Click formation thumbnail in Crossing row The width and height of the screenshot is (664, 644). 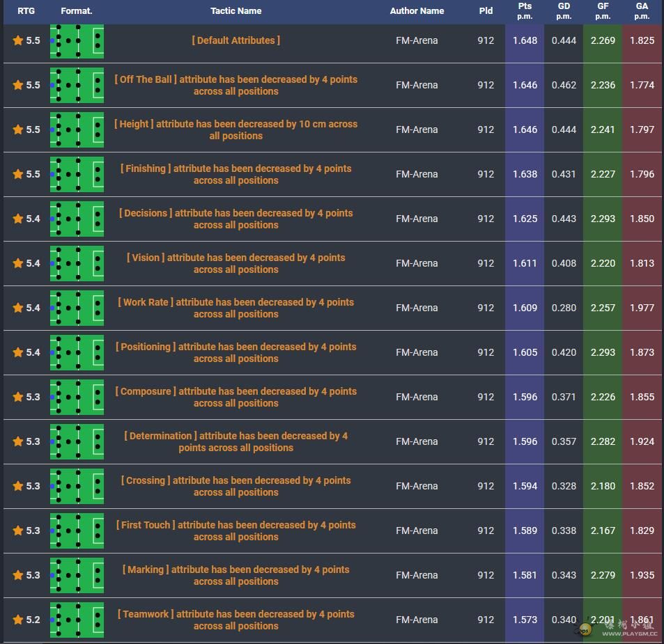tap(77, 486)
